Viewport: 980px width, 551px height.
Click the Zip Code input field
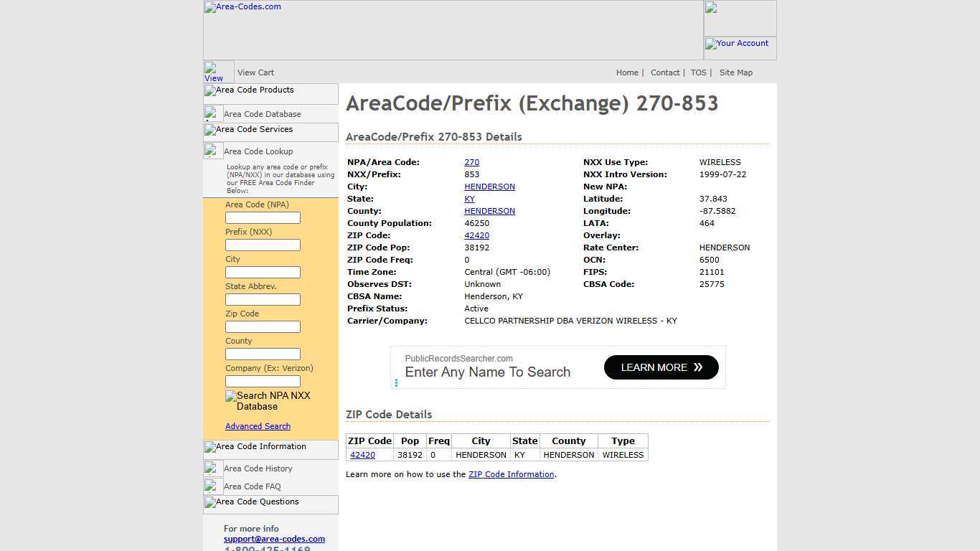click(263, 326)
